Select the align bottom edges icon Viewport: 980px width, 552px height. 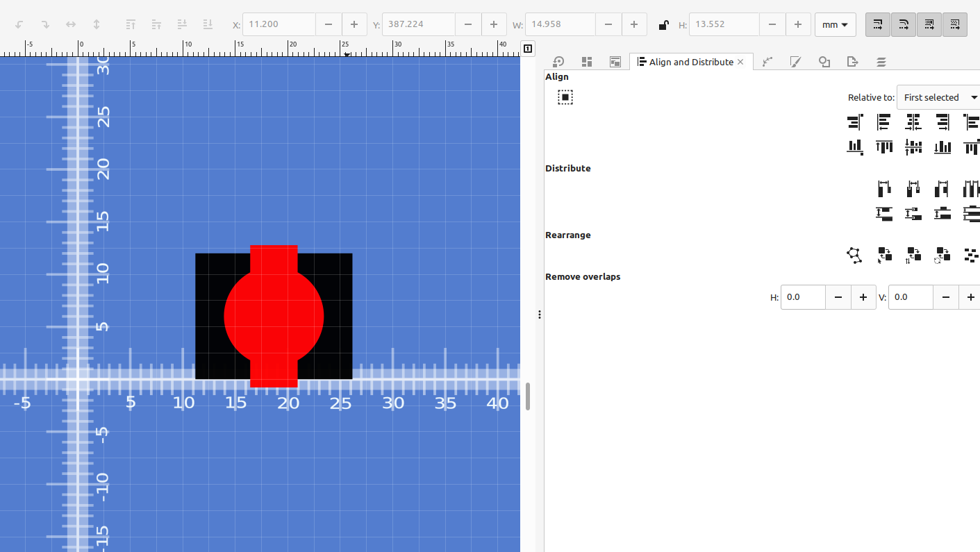[942, 147]
